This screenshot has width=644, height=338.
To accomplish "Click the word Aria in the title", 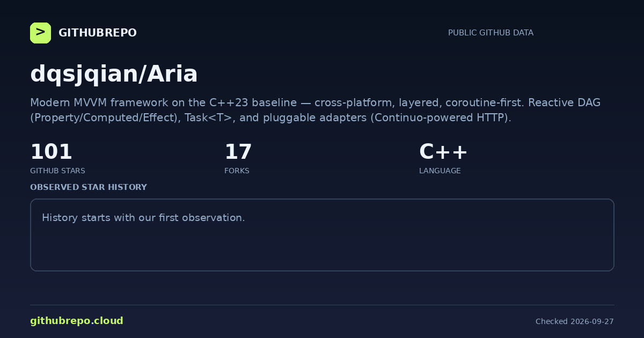I will point(172,74).
